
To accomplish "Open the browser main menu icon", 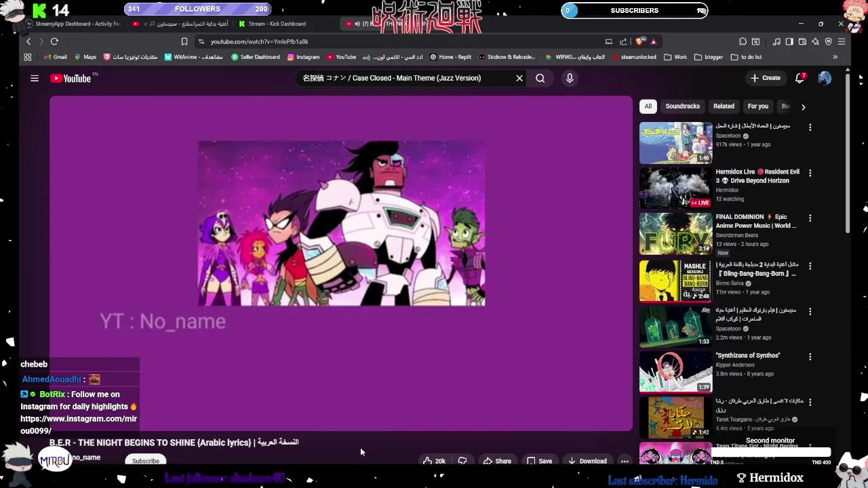I will pyautogui.click(x=842, y=41).
